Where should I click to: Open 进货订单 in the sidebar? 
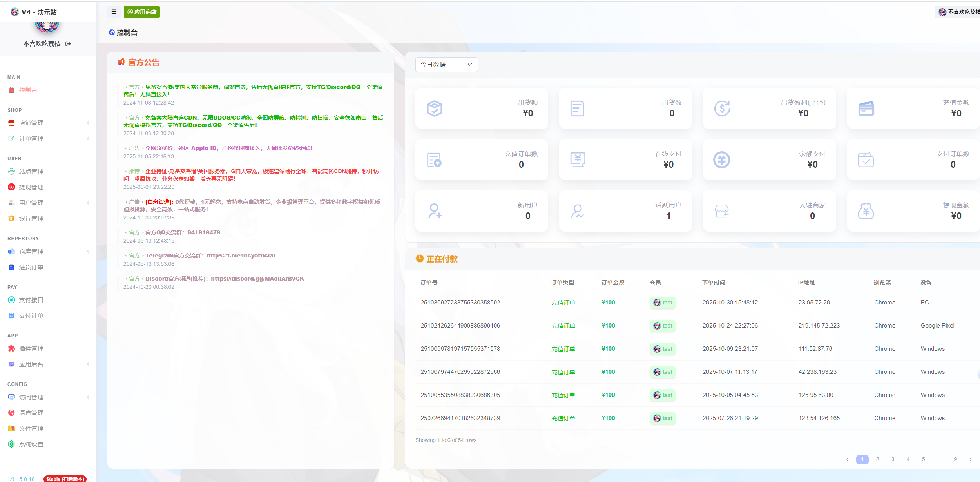[x=31, y=267]
